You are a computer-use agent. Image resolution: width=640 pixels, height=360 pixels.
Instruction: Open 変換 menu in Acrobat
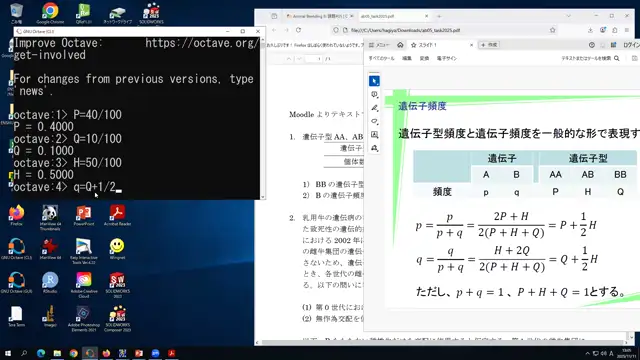point(424,58)
